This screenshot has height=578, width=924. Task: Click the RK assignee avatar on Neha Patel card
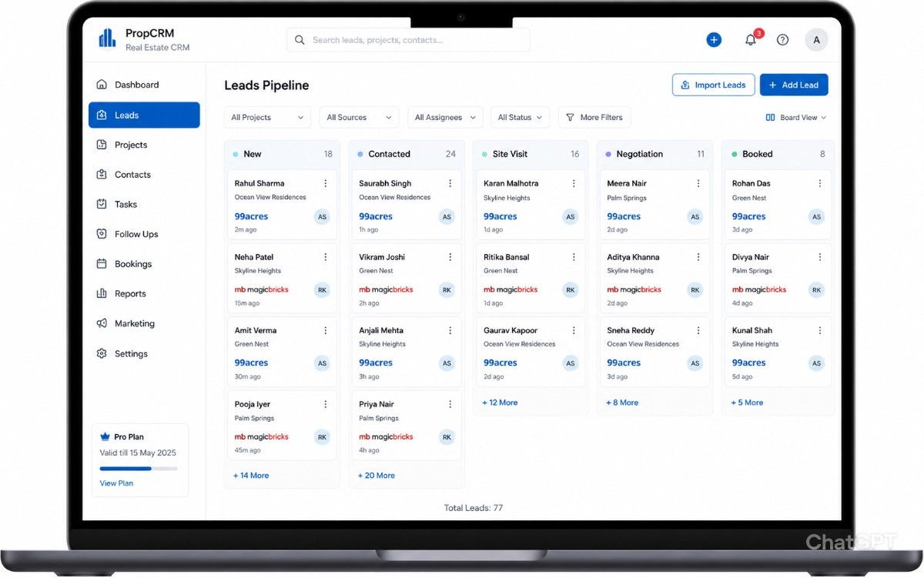pos(322,290)
